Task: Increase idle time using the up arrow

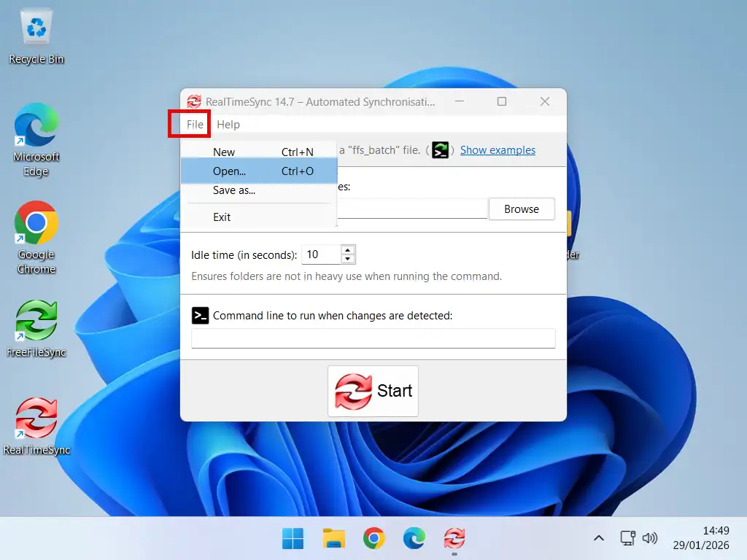Action: [x=348, y=250]
